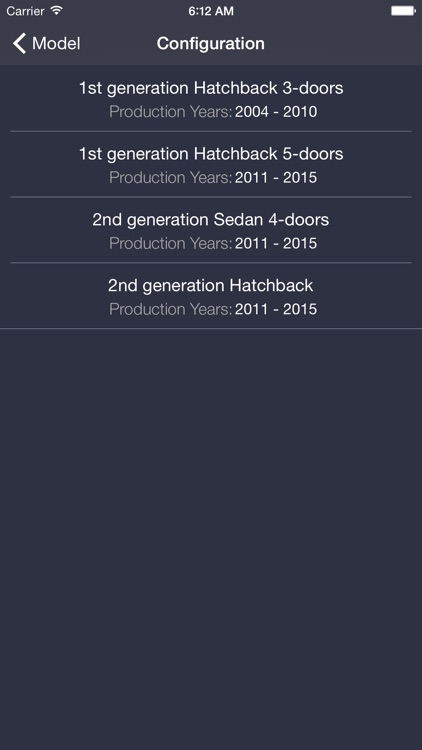This screenshot has height=750, width=422.
Task: Go back to the Model screen
Action: click(46, 44)
